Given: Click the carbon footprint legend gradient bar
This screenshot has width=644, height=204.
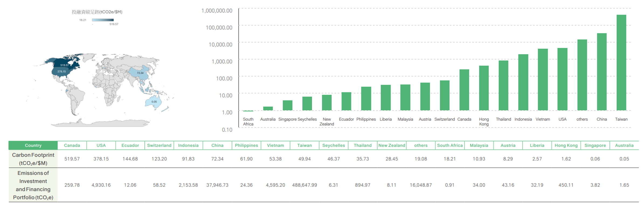Looking at the screenshot, I should (x=103, y=20).
